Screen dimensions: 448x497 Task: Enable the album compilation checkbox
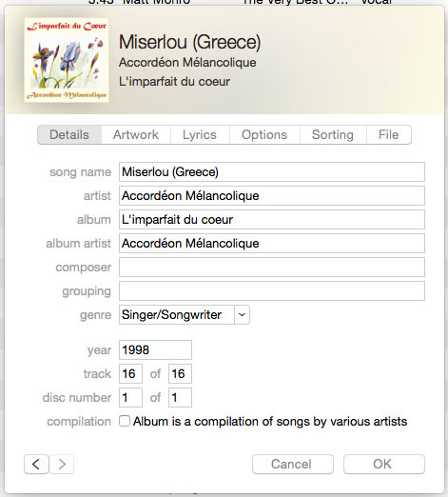(125, 421)
